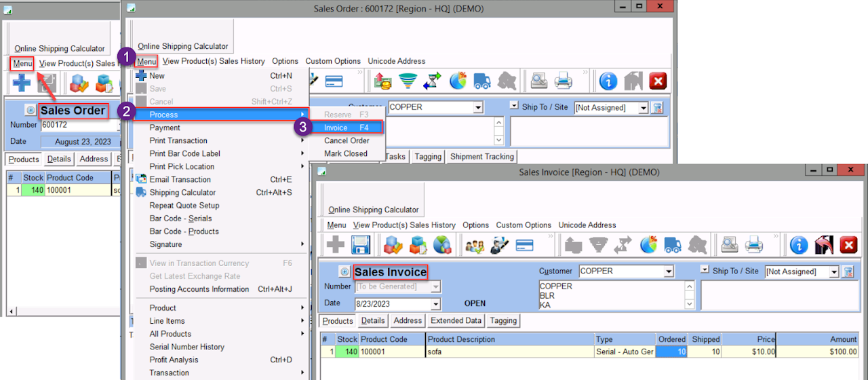
Task: Choose Invoice F4 from the Process submenu
Action: click(346, 128)
